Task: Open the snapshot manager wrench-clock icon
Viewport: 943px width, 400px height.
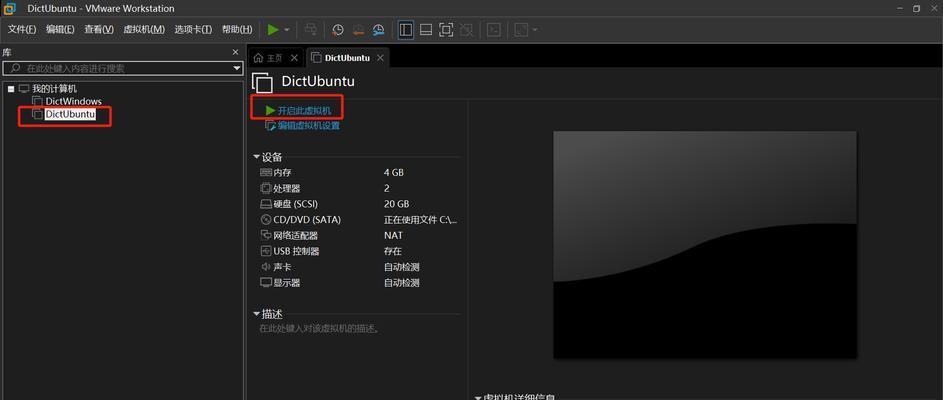Action: point(378,29)
